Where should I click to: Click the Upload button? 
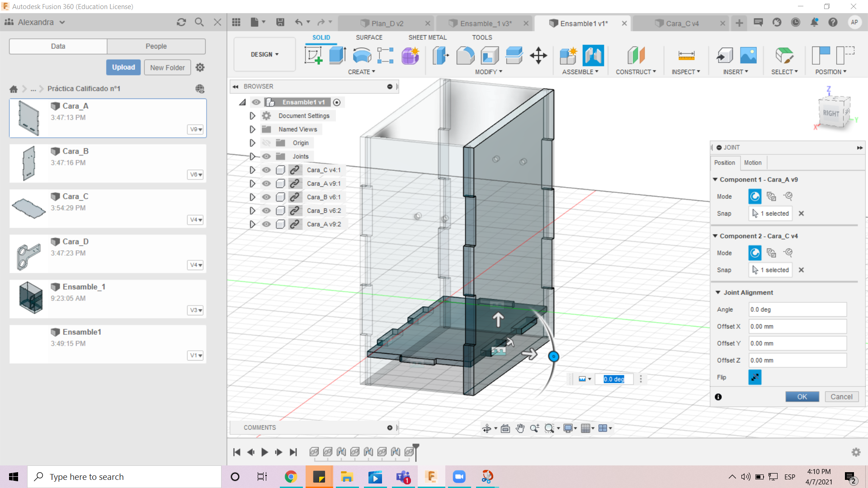[123, 67]
